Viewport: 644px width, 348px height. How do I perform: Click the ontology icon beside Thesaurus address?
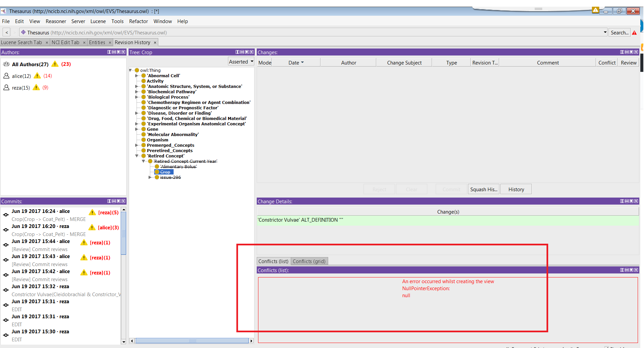pyautogui.click(x=23, y=32)
